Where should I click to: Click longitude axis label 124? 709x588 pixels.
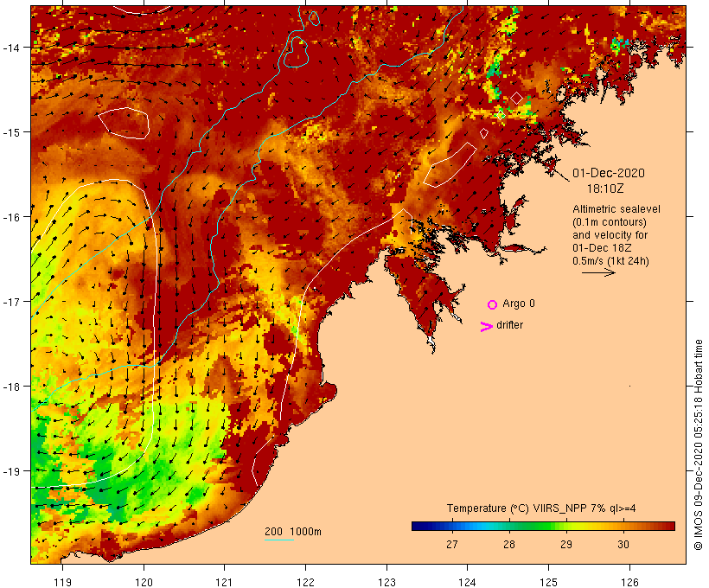[468, 582]
